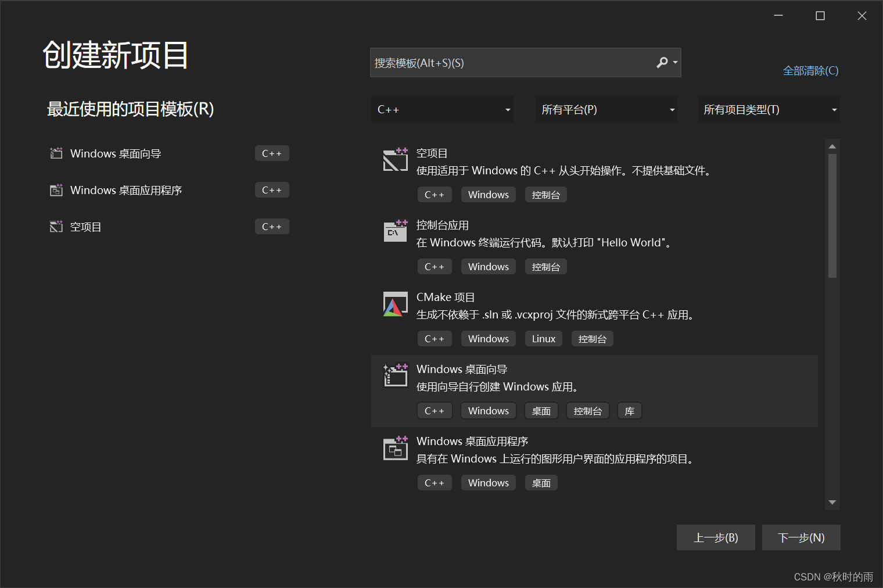Select the Linux tag under CMake 项目
883x588 pixels.
click(x=543, y=338)
